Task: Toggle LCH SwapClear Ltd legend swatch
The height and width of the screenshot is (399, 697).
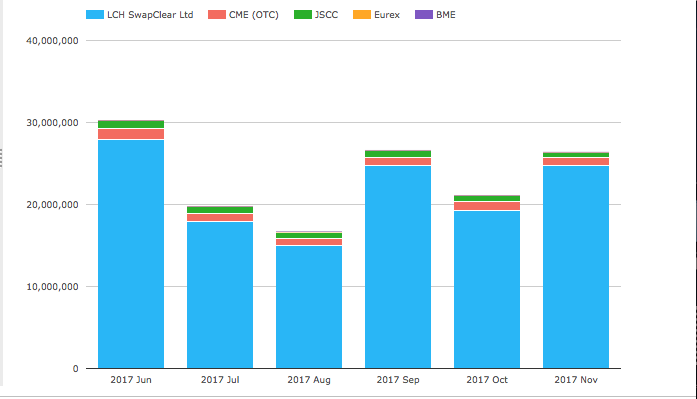Action: click(x=95, y=15)
